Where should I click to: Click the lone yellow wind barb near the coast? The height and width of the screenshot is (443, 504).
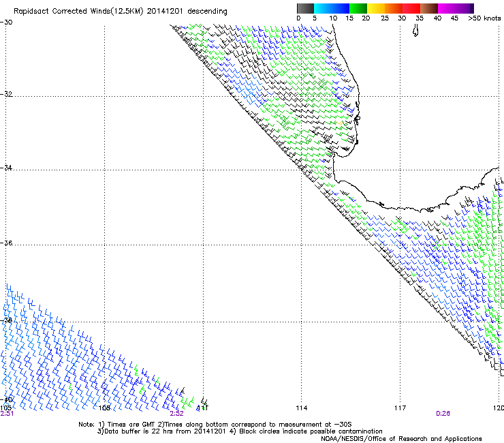341,123
